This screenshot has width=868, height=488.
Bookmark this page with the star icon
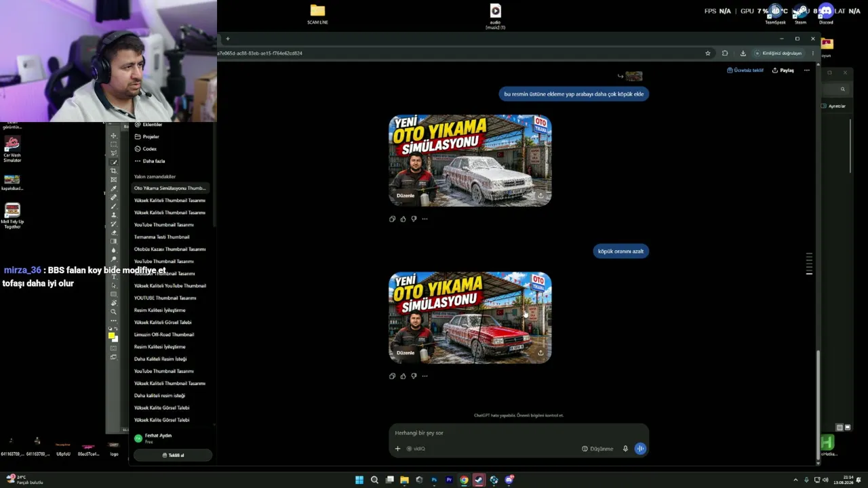tap(708, 54)
